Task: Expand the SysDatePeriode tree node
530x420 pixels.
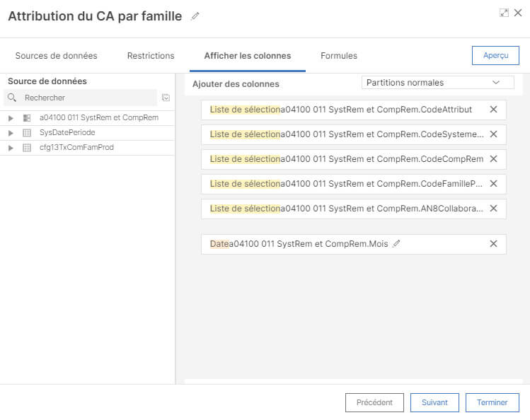Action: coord(11,133)
